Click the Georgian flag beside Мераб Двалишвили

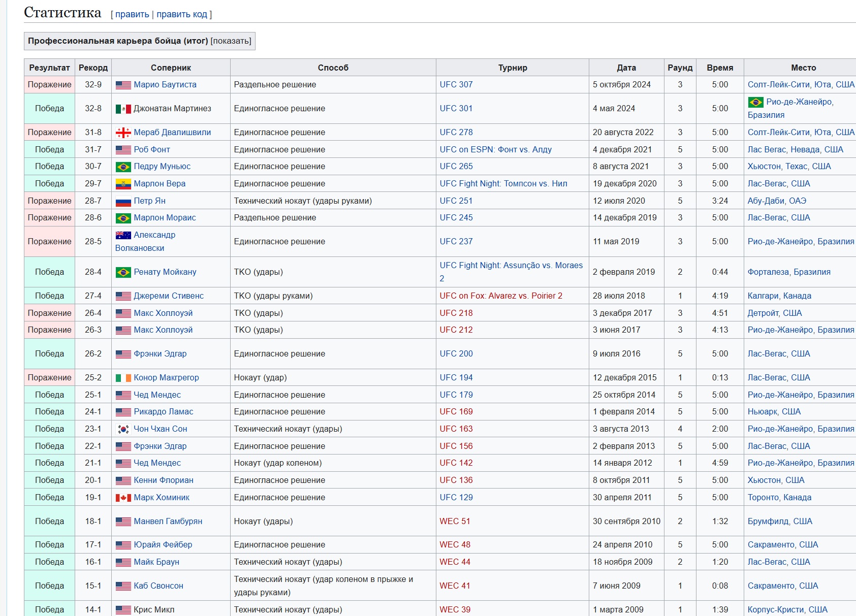click(x=123, y=133)
